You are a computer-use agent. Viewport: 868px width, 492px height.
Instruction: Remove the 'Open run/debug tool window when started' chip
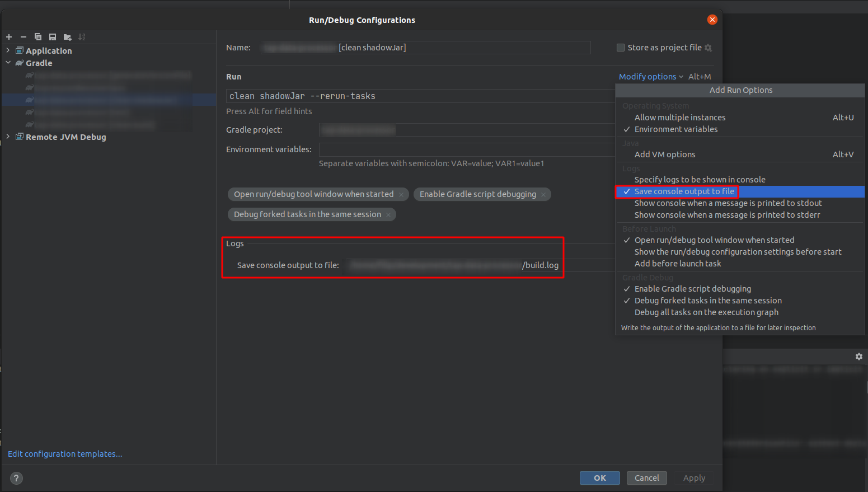point(401,195)
